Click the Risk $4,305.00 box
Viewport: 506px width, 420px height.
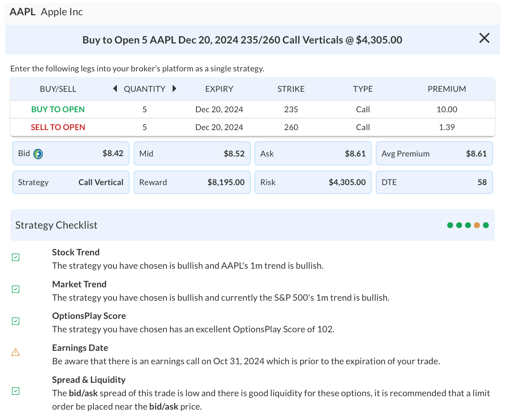[x=313, y=182]
